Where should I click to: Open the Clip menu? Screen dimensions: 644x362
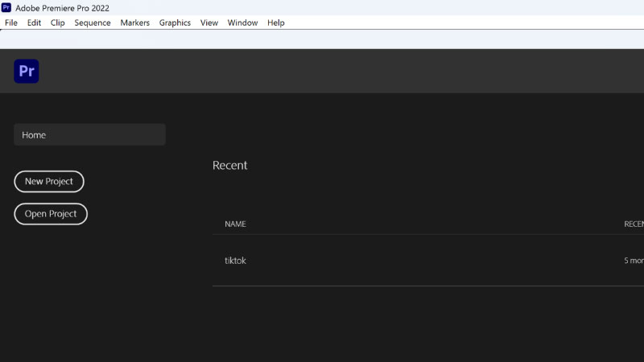click(58, 23)
